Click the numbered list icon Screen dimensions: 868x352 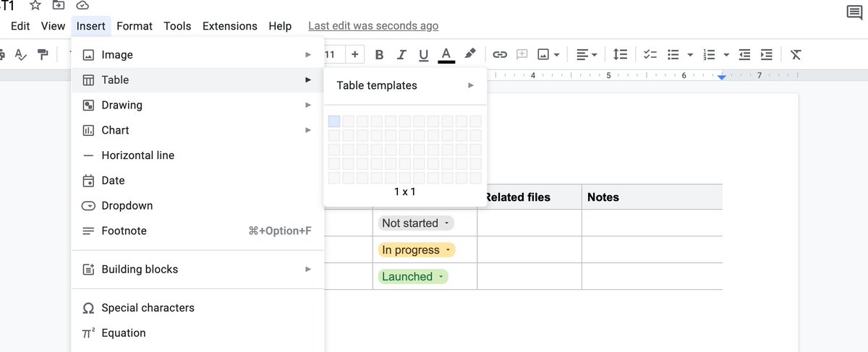[710, 54]
